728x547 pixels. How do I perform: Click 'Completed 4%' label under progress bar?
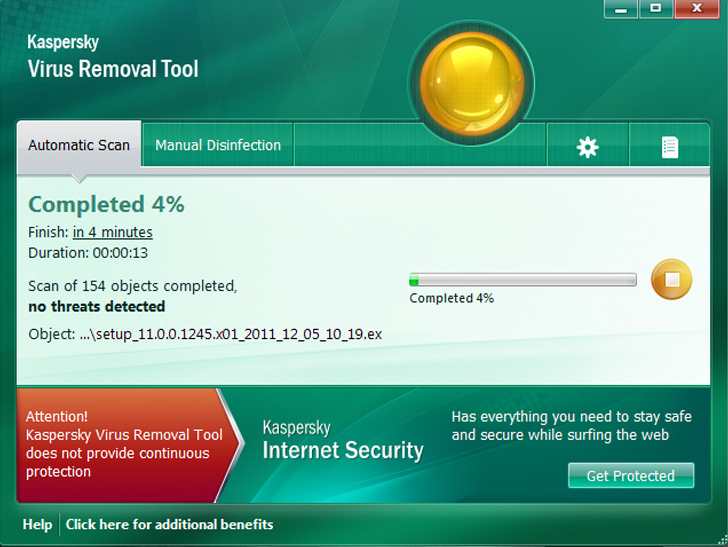(x=451, y=298)
